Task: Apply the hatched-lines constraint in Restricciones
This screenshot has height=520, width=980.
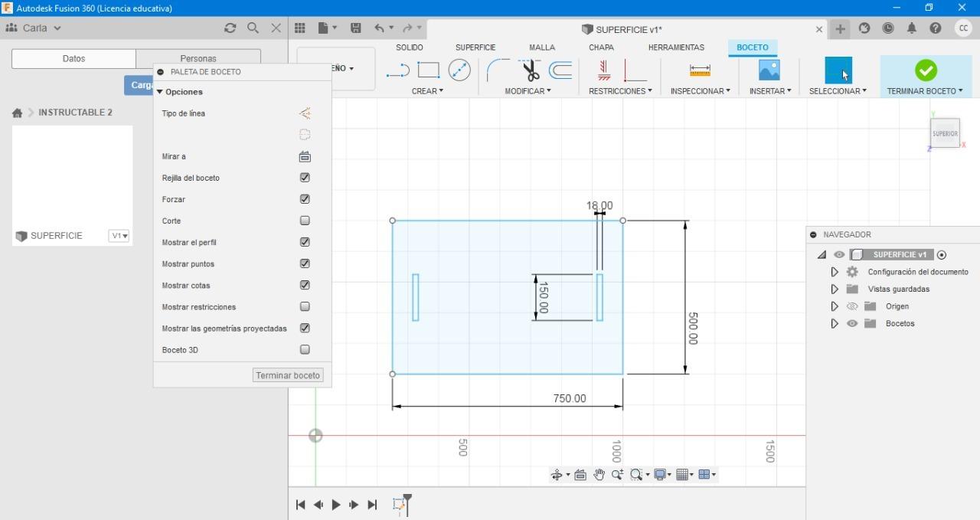Action: click(x=604, y=70)
